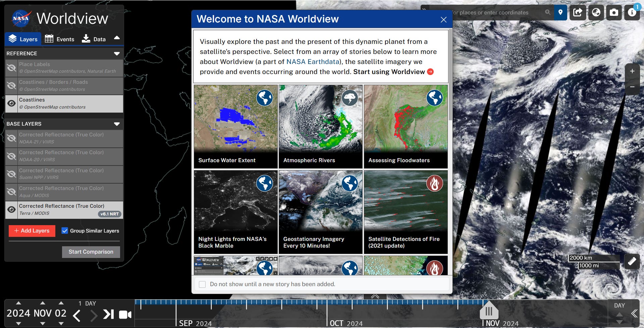Close the Welcome to NASA Worldview dialog
The height and width of the screenshot is (328, 644).
click(x=443, y=20)
